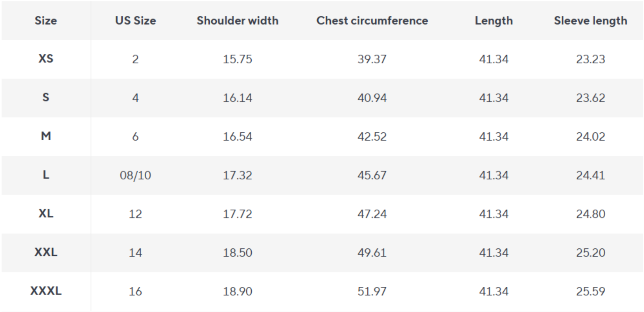Select the Length column header

click(x=494, y=21)
